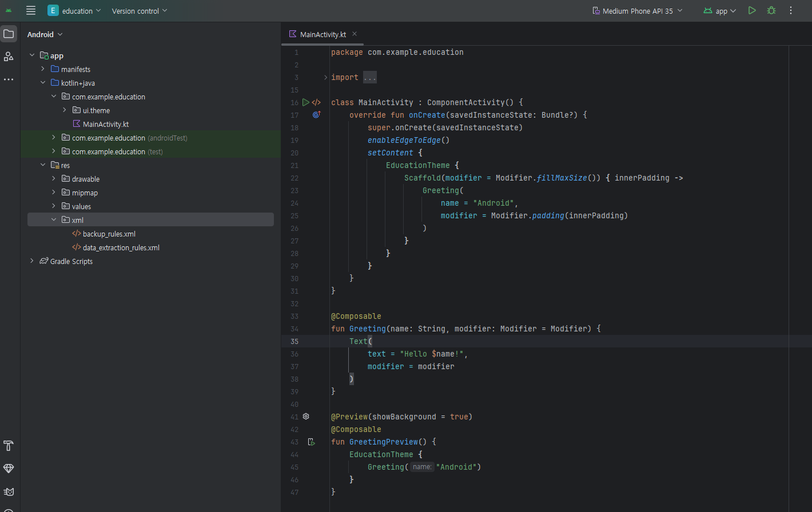Expand the Gradle Scripts node
The width and height of the screenshot is (812, 512).
tap(32, 261)
